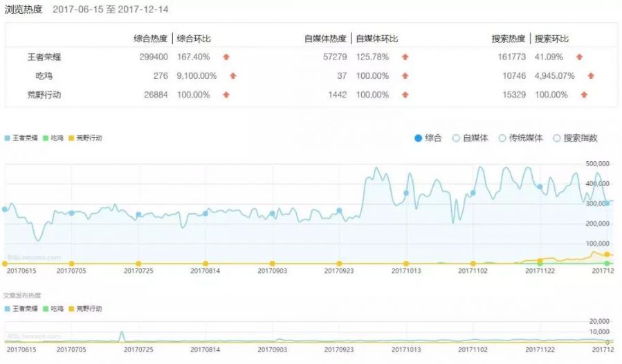
Task: Click red arrow next to 41.09%
Action: (579, 57)
